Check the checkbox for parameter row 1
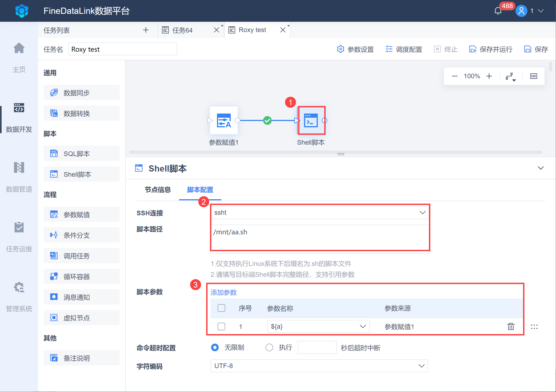 pos(221,326)
